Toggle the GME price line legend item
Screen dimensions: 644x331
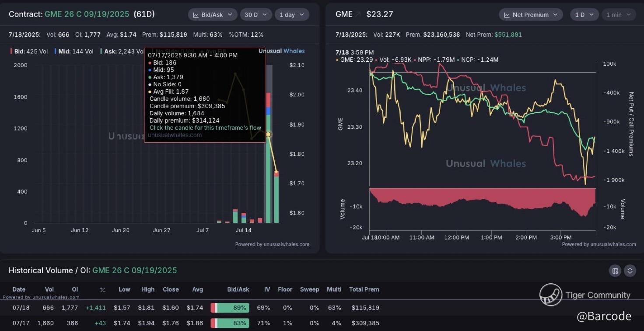[354, 60]
